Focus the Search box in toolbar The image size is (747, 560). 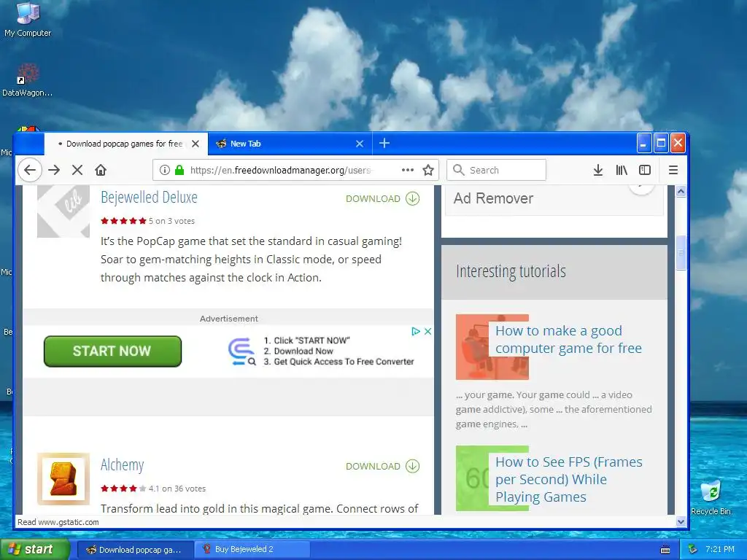[x=496, y=170]
